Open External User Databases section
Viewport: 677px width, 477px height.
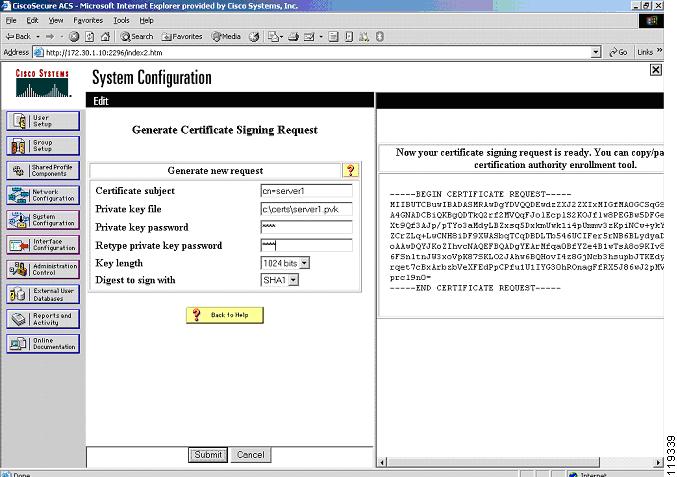pos(43,294)
